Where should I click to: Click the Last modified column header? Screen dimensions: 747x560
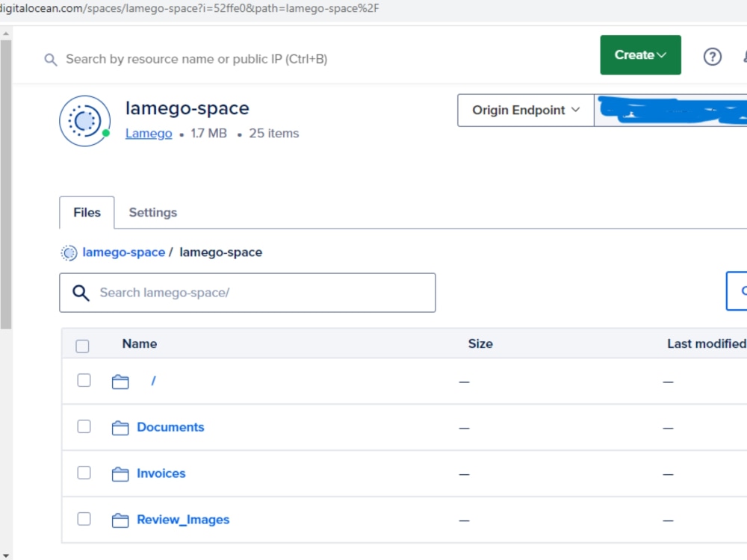pos(707,343)
